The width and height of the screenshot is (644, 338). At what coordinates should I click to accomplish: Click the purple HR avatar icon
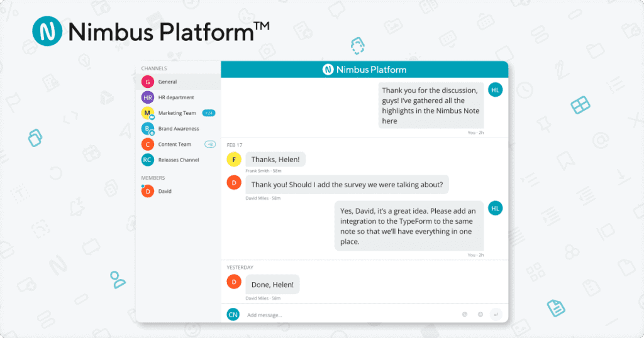point(147,97)
